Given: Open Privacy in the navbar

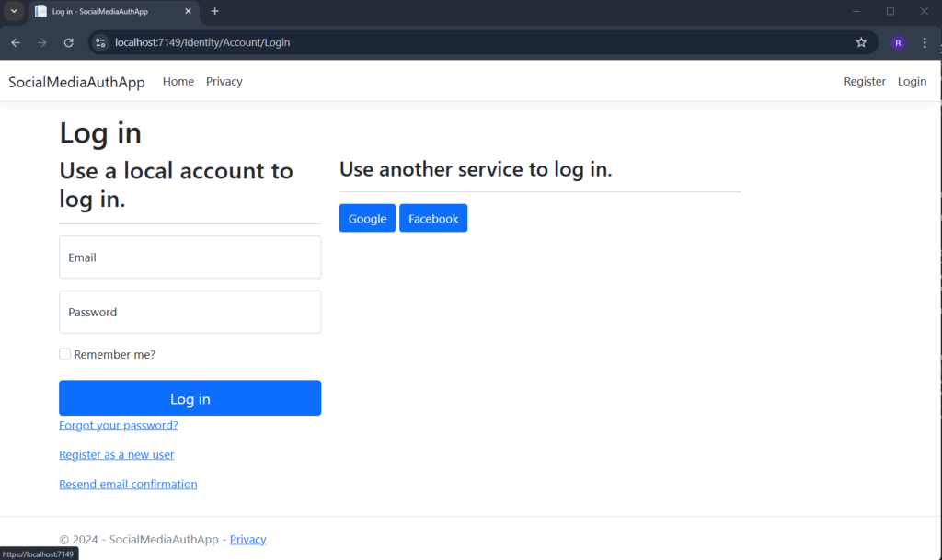Looking at the screenshot, I should pos(224,82).
